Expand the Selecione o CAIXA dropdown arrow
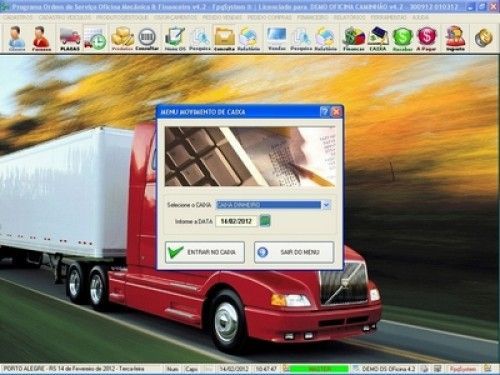 click(x=326, y=205)
